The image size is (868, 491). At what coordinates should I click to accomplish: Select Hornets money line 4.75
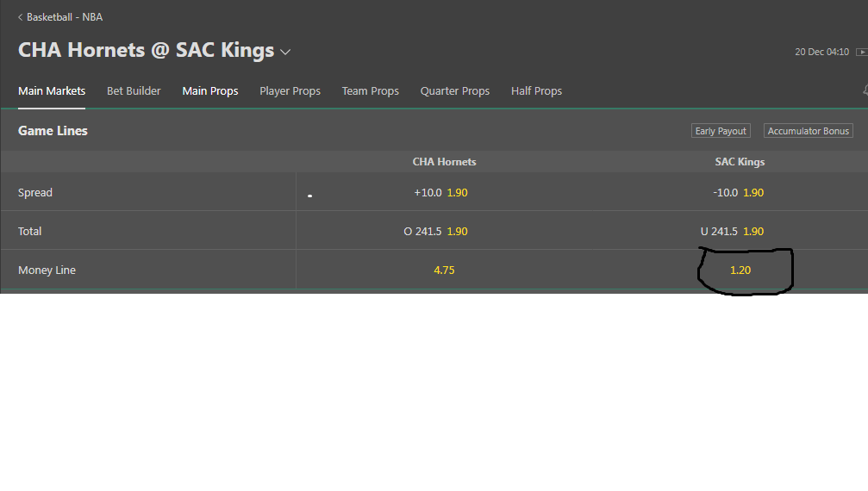coord(444,270)
